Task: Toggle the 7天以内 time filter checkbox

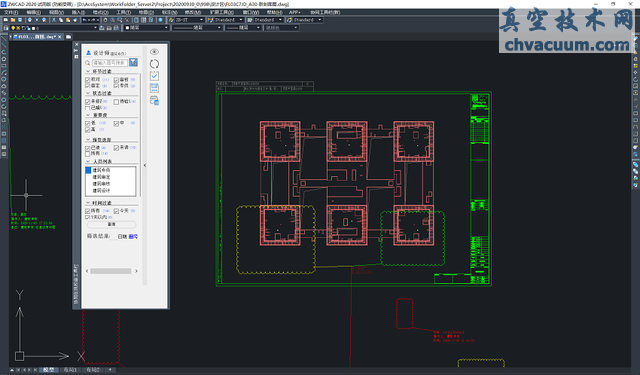Action: [x=87, y=217]
